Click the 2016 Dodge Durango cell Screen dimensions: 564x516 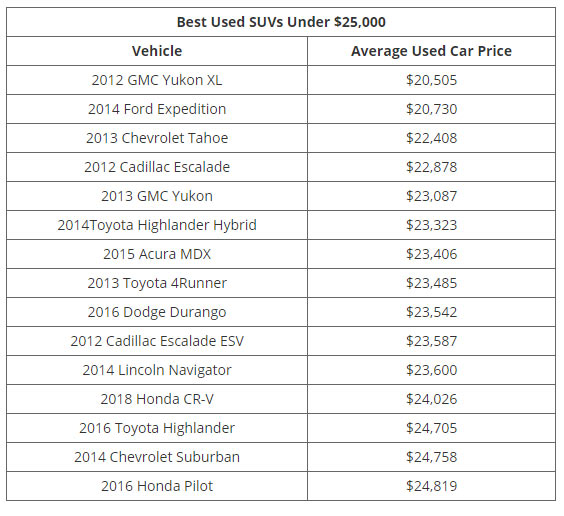pyautogui.click(x=157, y=312)
